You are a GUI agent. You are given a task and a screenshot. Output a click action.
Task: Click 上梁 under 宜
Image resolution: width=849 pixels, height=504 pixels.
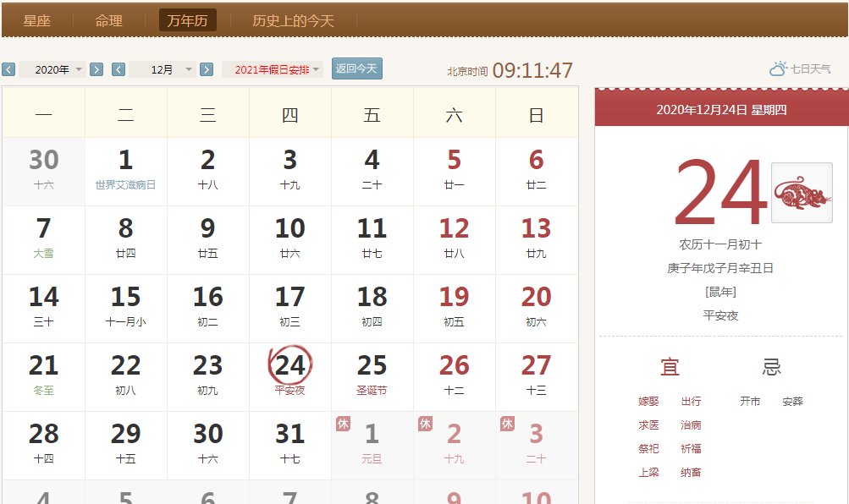pos(648,473)
